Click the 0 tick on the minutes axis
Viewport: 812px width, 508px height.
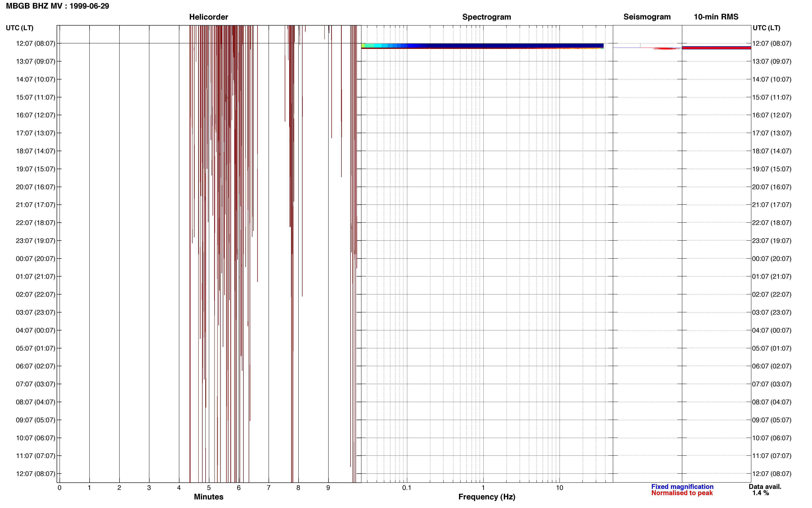pos(59,487)
